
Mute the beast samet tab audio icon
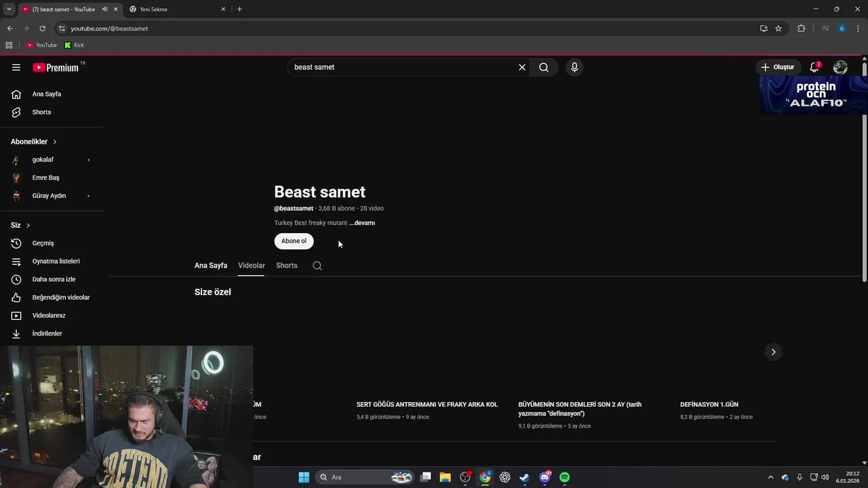click(104, 9)
